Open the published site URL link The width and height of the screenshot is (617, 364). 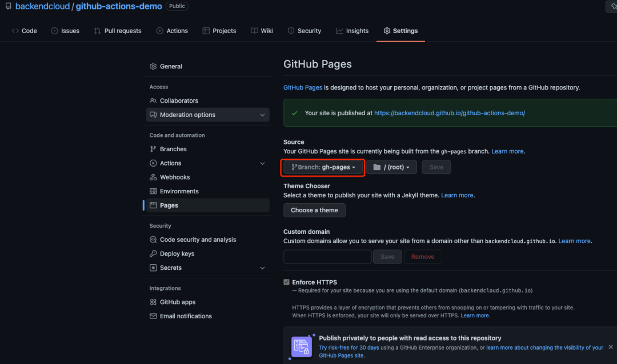click(x=449, y=112)
